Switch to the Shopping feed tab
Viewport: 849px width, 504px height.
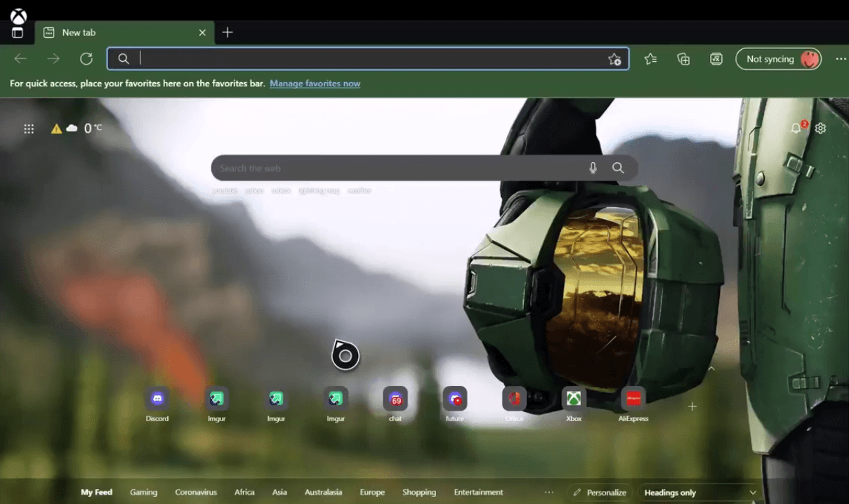pyautogui.click(x=419, y=492)
